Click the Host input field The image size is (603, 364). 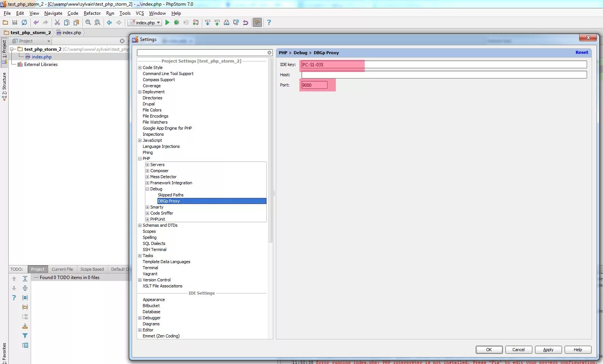tap(444, 75)
